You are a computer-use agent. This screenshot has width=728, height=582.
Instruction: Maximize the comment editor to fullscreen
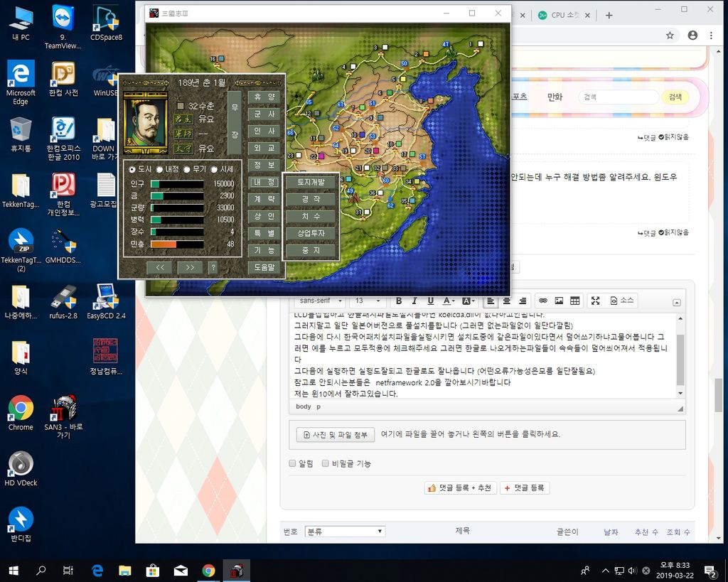(595, 301)
